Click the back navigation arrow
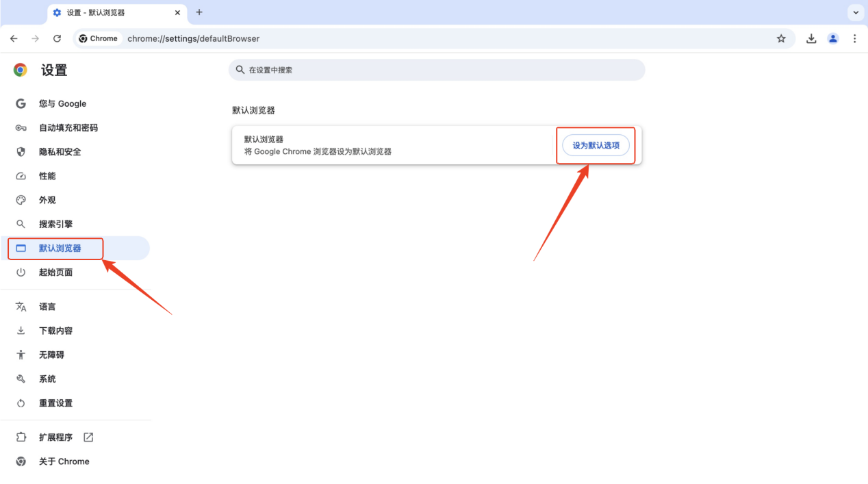868x484 pixels. click(14, 39)
